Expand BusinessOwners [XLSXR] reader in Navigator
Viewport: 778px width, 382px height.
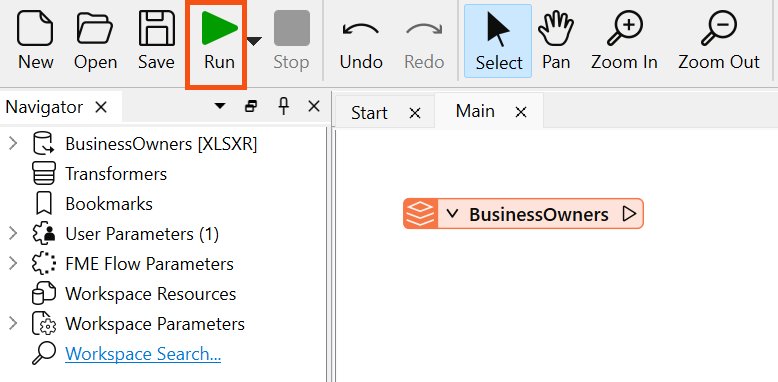[13, 144]
